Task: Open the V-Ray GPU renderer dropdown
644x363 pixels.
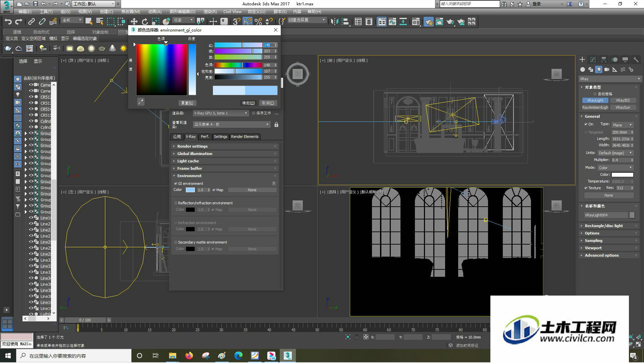Action: pyautogui.click(x=221, y=113)
